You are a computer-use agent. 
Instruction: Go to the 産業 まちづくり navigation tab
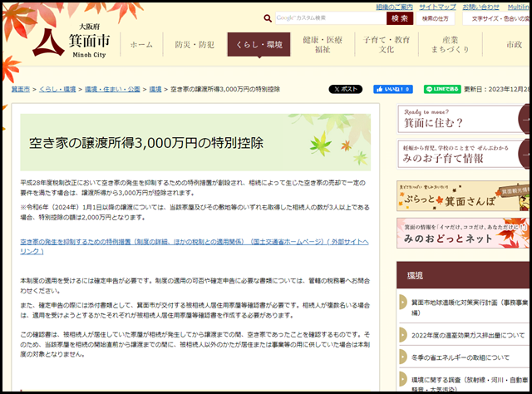pyautogui.click(x=451, y=44)
